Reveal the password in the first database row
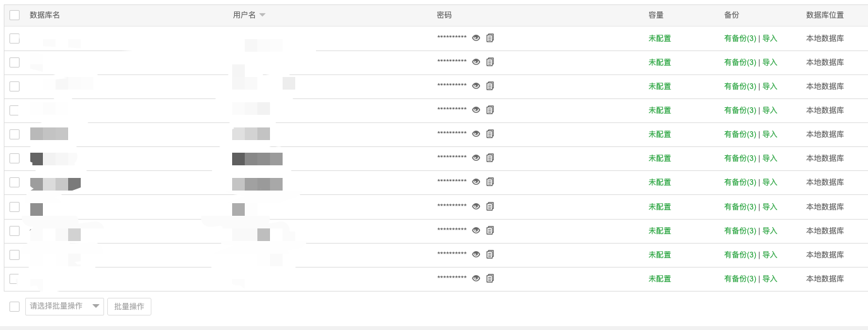Screen dimensions: 868x330 pyautogui.click(x=476, y=38)
